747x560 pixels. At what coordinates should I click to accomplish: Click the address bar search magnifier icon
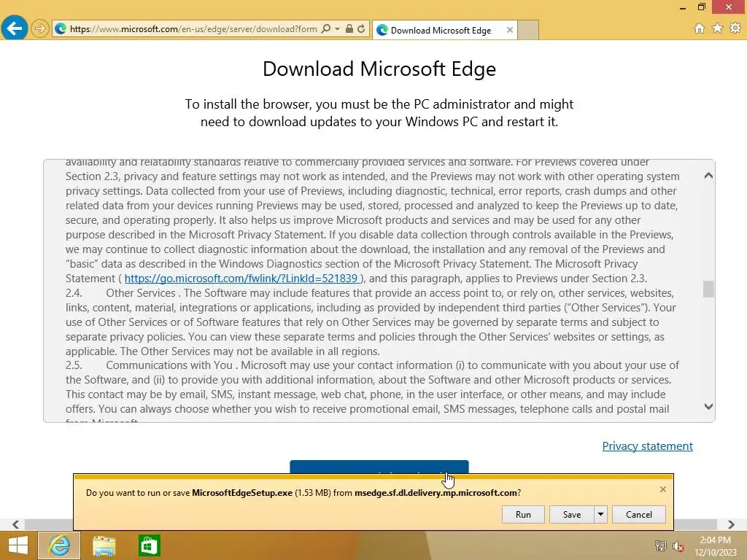pyautogui.click(x=326, y=29)
